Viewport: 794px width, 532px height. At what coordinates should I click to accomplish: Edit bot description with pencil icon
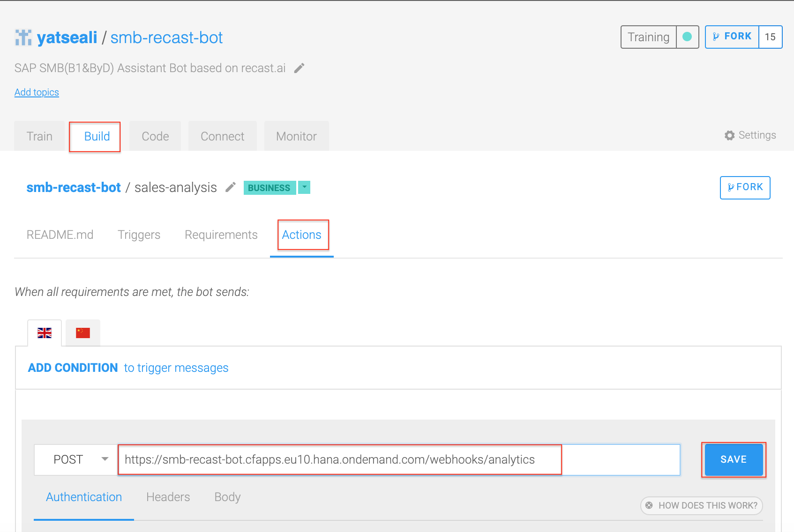pyautogui.click(x=299, y=68)
